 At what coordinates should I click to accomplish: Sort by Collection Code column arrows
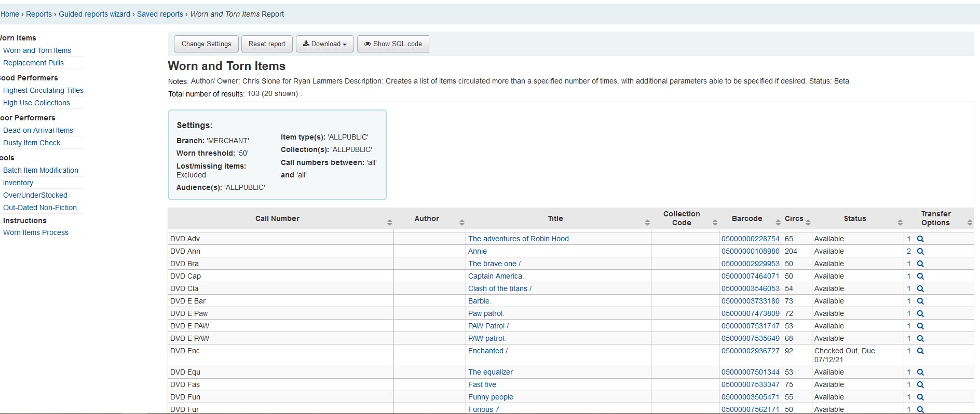(x=715, y=223)
